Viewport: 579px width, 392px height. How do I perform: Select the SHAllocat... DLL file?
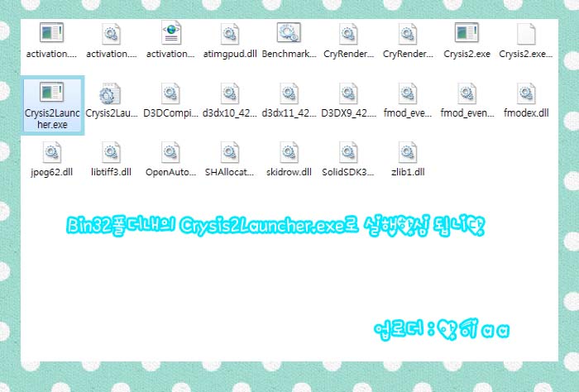[x=230, y=159]
